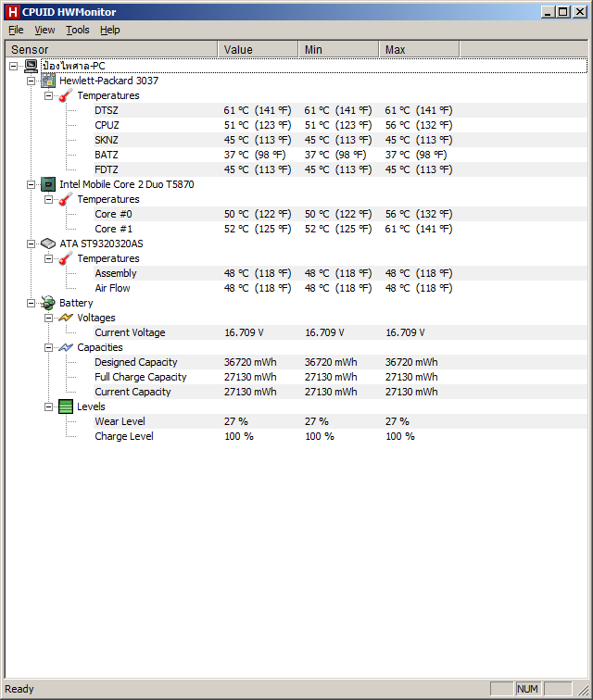593x700 pixels.
Task: Click the Voltages lightning icon
Action: point(66,318)
